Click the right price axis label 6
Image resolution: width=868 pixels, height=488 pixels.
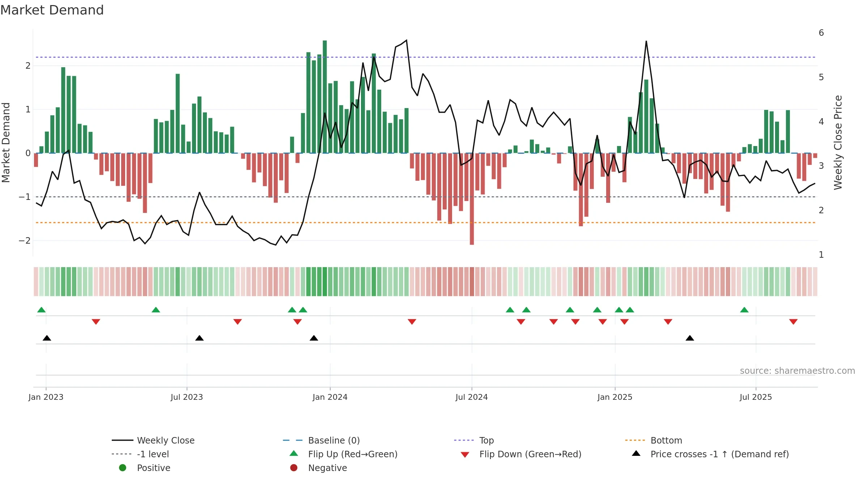point(821,33)
